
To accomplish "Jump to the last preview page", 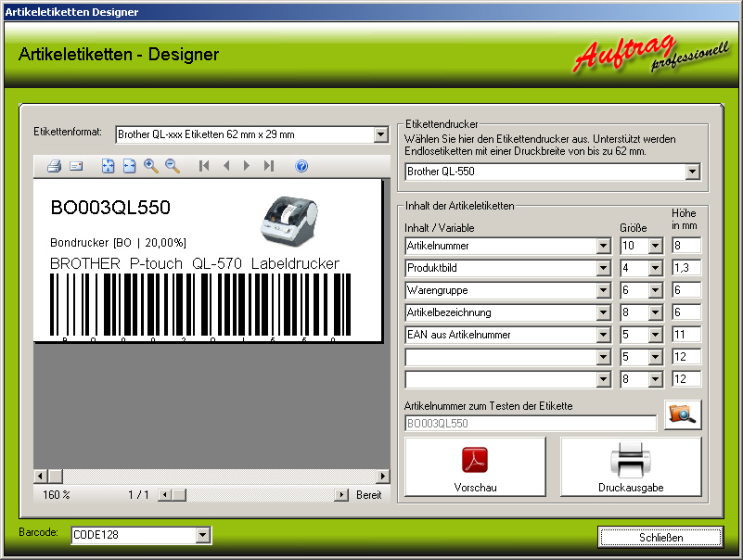I will [269, 166].
